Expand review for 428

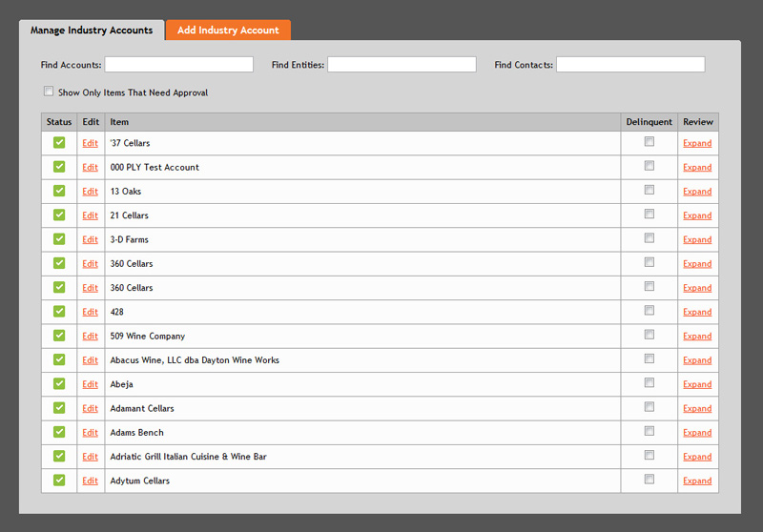697,312
